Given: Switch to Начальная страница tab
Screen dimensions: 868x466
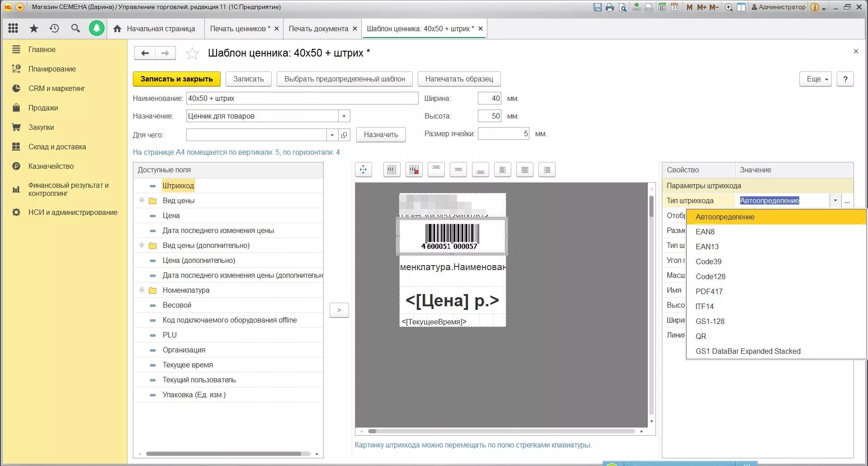Looking at the screenshot, I should point(155,29).
